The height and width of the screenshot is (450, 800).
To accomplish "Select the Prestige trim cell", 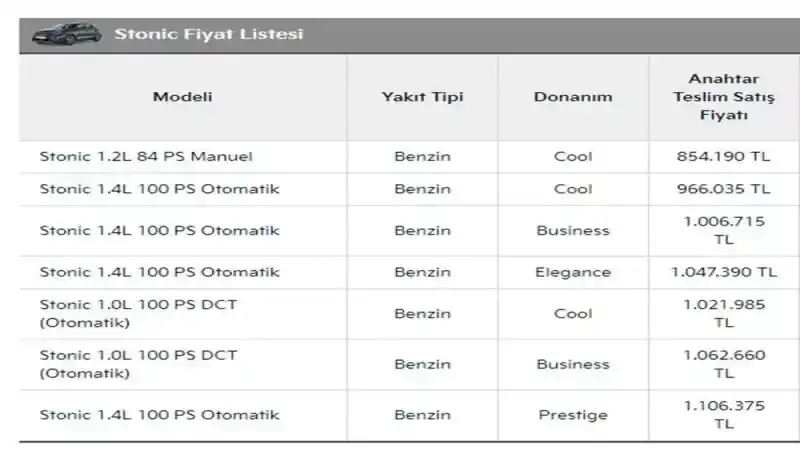I will (573, 415).
